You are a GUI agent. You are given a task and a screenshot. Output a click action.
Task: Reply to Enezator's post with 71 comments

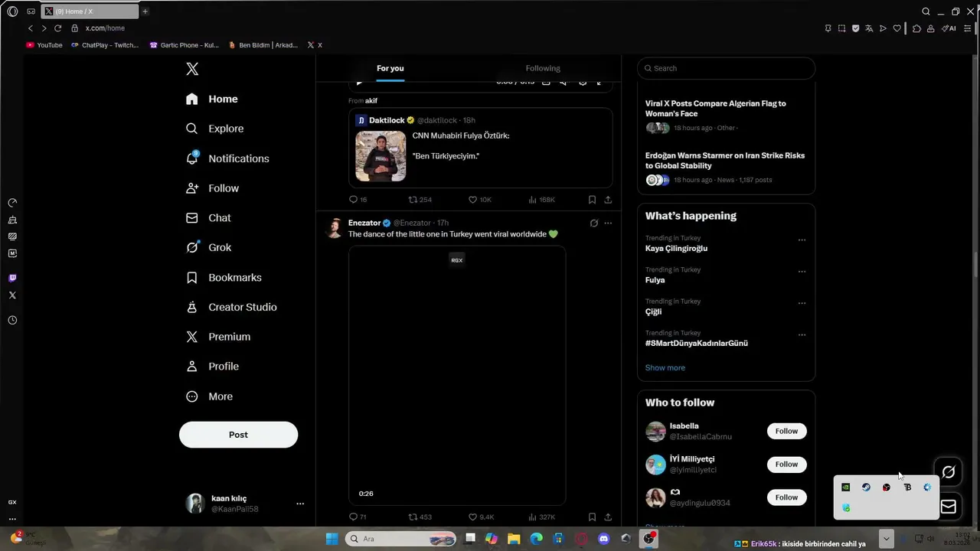[x=358, y=517]
